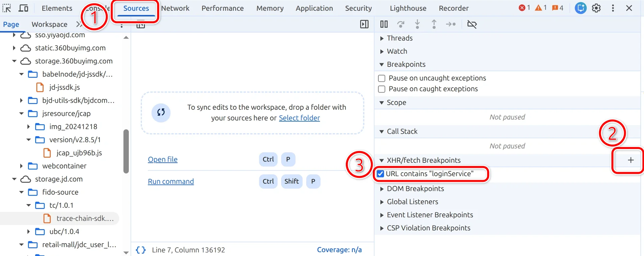Image resolution: width=644 pixels, height=256 pixels.
Task: Uncheck URL contains "loginService" breakpoint
Action: 380,174
